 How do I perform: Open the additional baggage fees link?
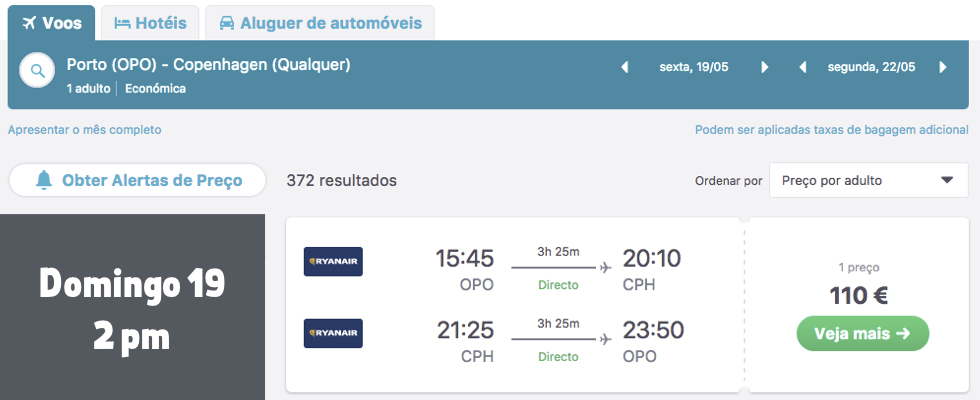tap(831, 130)
